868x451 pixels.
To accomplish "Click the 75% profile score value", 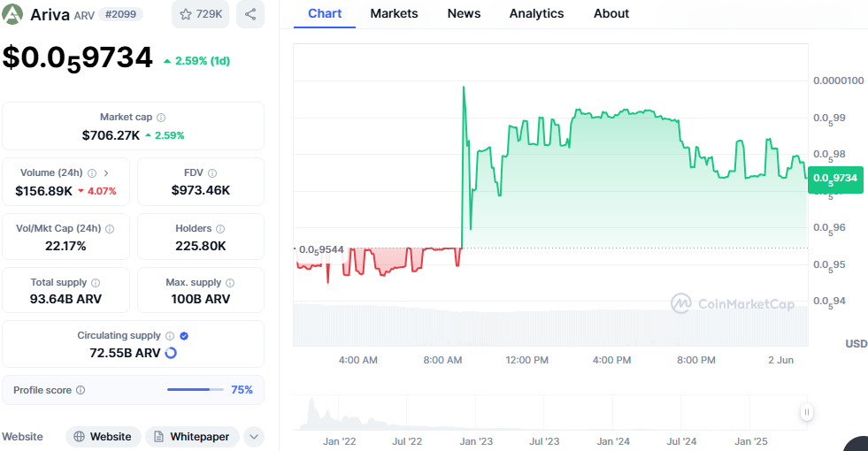I will point(242,390).
